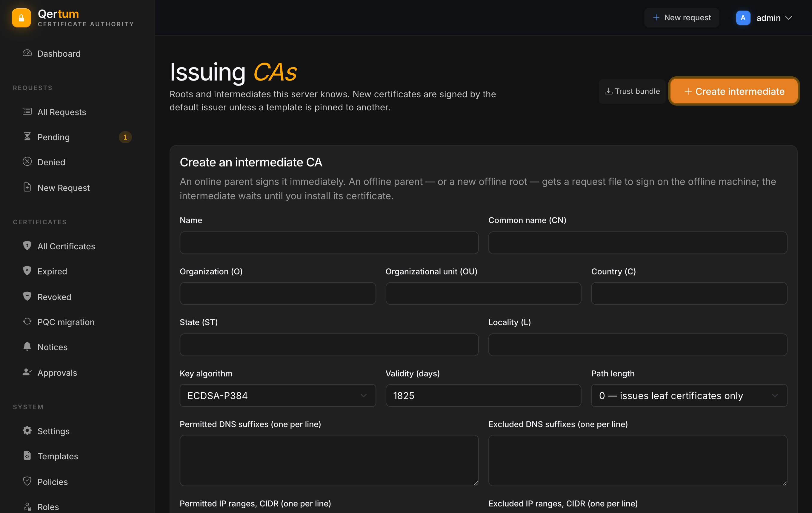Click the 'Permitted IP ranges, CIDR' label
Viewport: 812px width, 513px height.
[255, 503]
